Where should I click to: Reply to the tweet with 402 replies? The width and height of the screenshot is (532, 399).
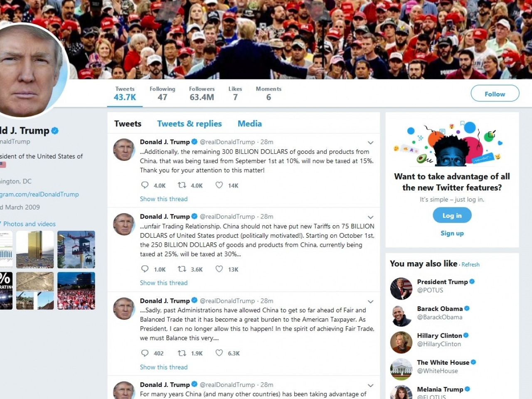pyautogui.click(x=145, y=353)
